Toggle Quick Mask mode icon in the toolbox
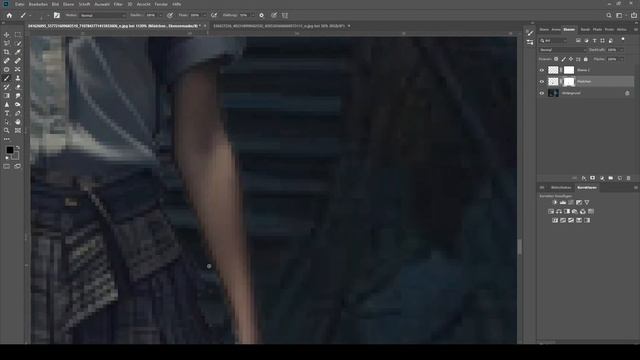Screen dimensions: 640x360 point(7,167)
